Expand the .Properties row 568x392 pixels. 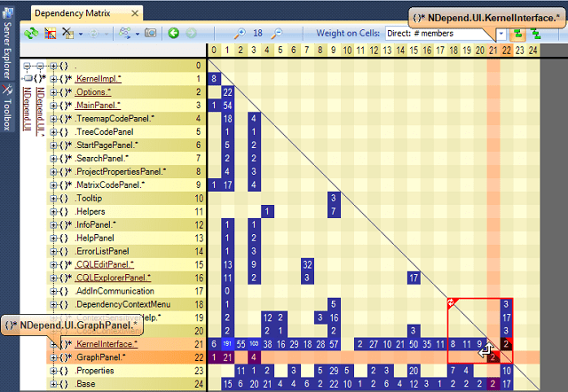(x=53, y=371)
